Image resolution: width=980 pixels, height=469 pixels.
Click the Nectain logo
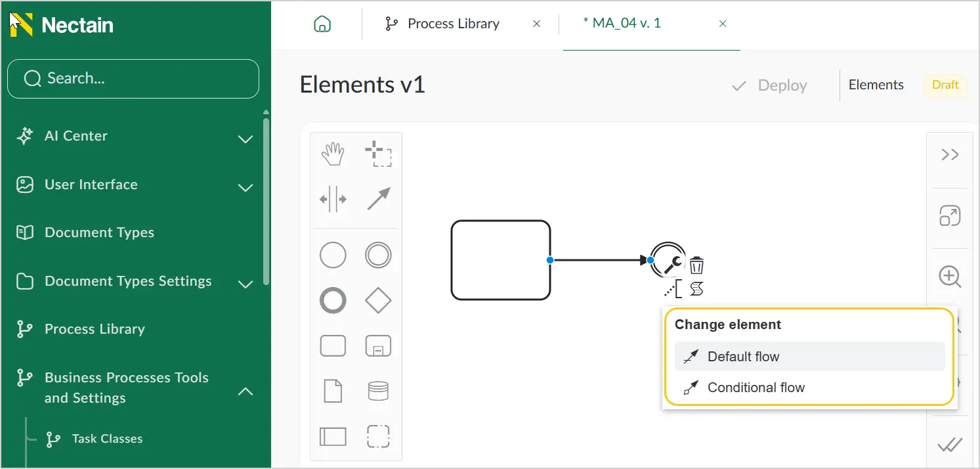point(62,25)
